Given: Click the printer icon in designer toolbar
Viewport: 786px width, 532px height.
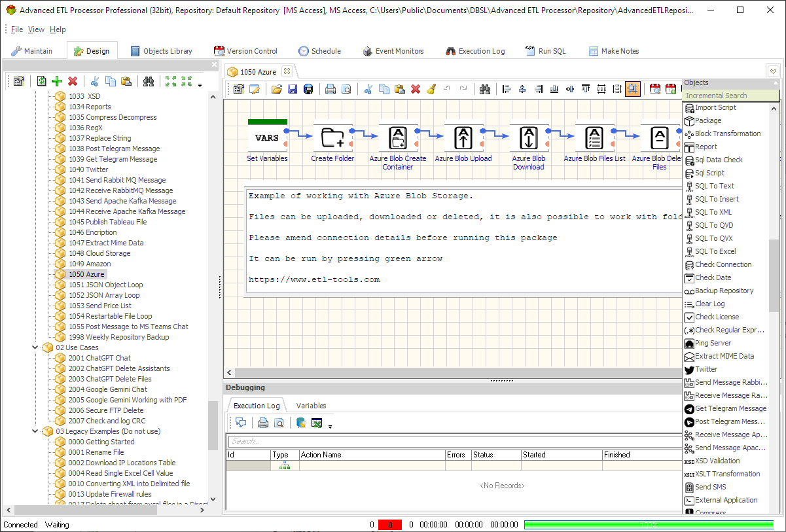Looking at the screenshot, I should pos(330,89).
